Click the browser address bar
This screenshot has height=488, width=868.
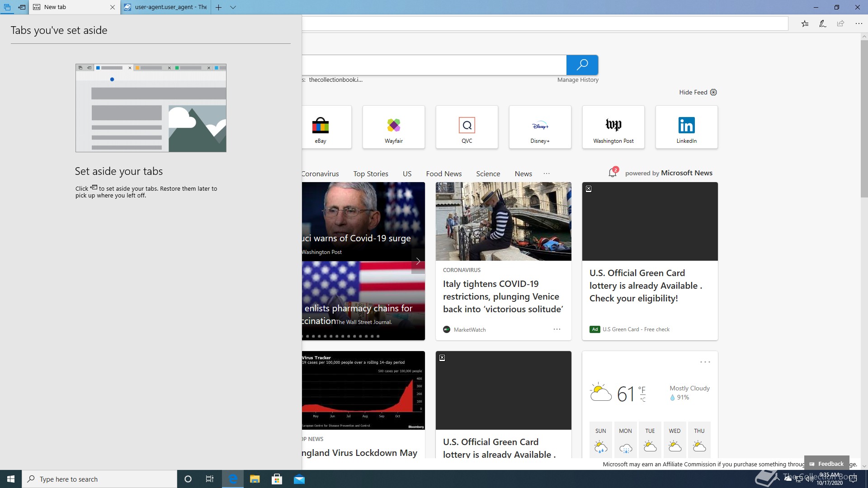click(x=545, y=23)
